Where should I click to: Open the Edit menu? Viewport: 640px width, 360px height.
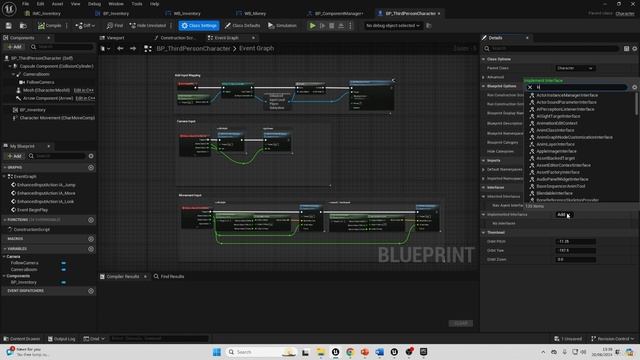coord(40,4)
